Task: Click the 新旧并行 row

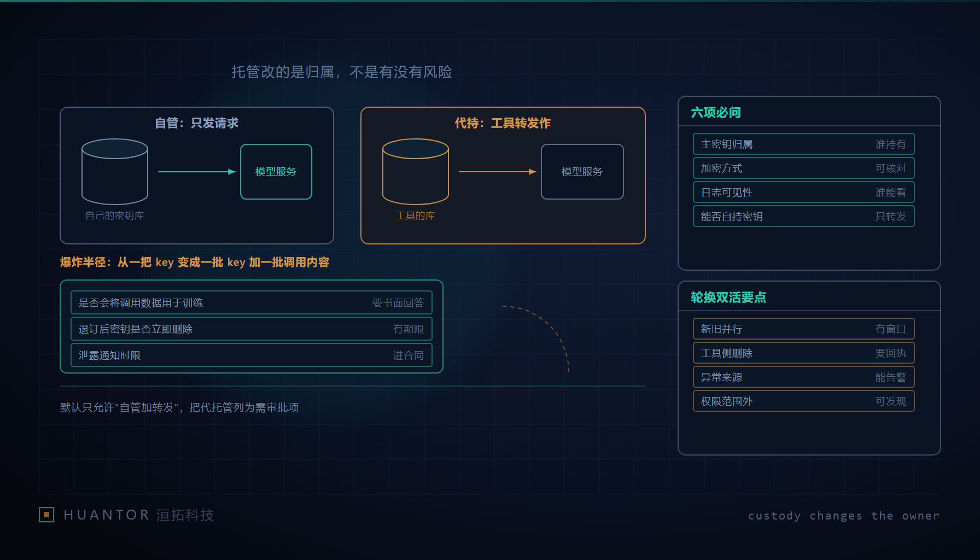Action: coord(804,329)
